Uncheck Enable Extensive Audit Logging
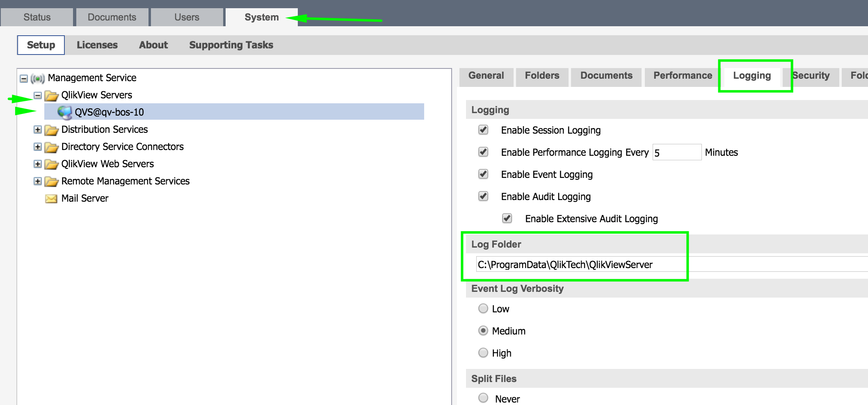This screenshot has height=405, width=868. (507, 218)
